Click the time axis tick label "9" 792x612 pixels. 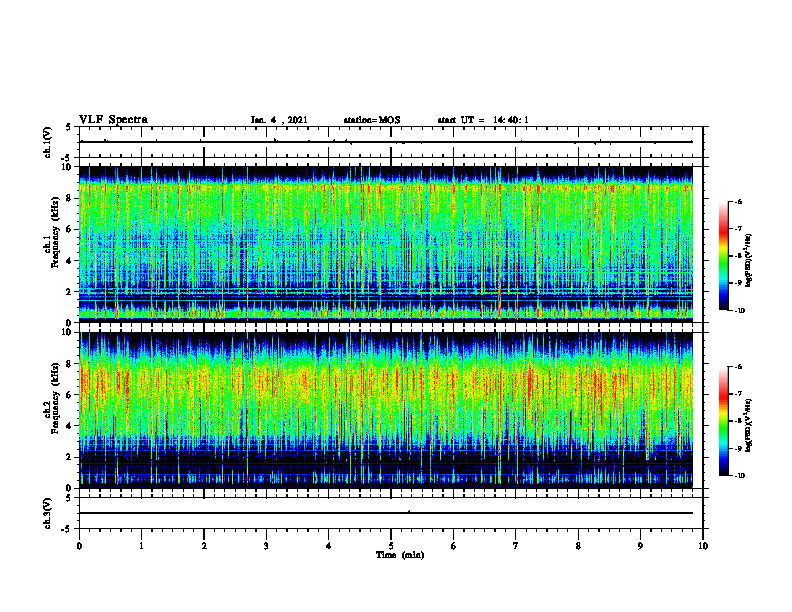[640, 546]
